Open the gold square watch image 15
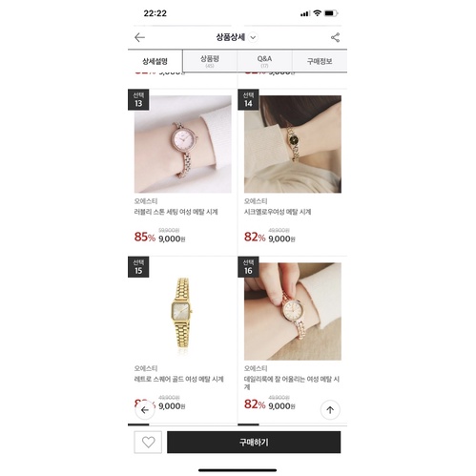 [183, 311]
